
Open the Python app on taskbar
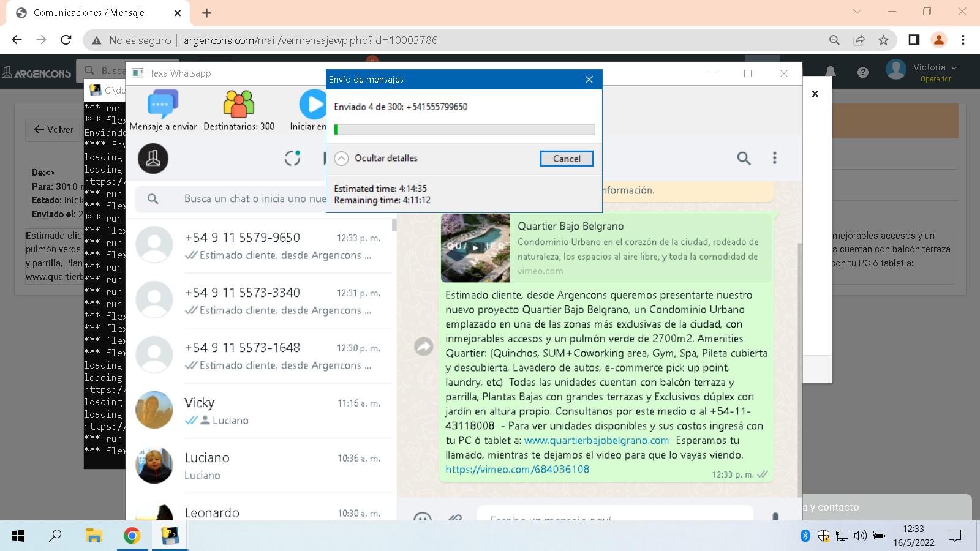point(170,536)
